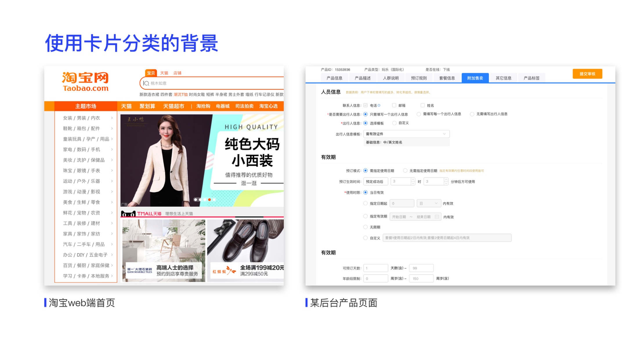Image resolution: width=644 pixels, height=362 pixels.
Task: Open the 天猫超市 navigation item
Action: click(173, 106)
